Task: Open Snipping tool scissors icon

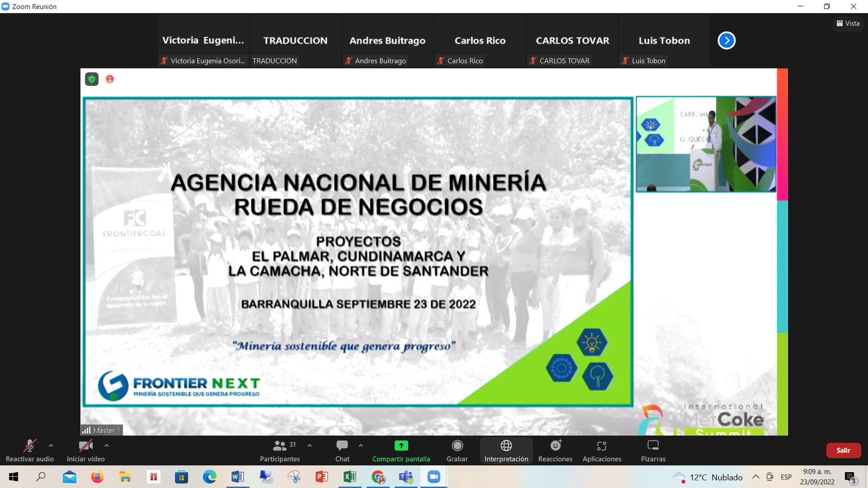Action: [x=294, y=477]
